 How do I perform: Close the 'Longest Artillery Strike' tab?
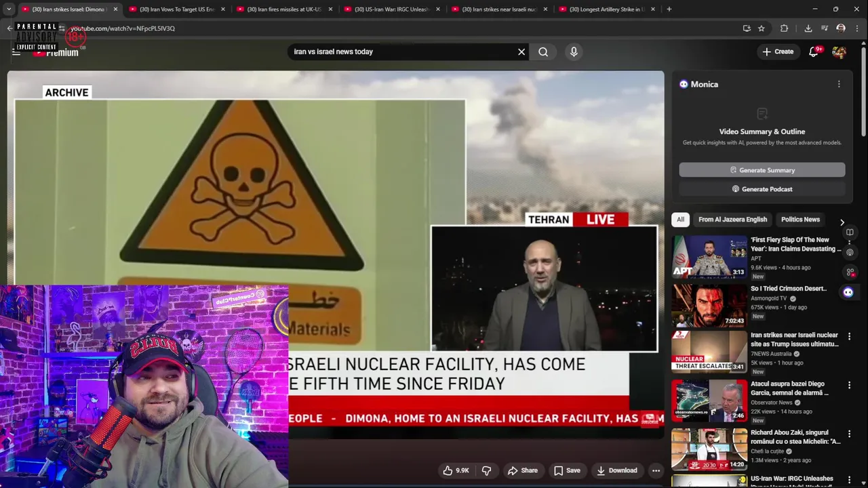(x=653, y=9)
